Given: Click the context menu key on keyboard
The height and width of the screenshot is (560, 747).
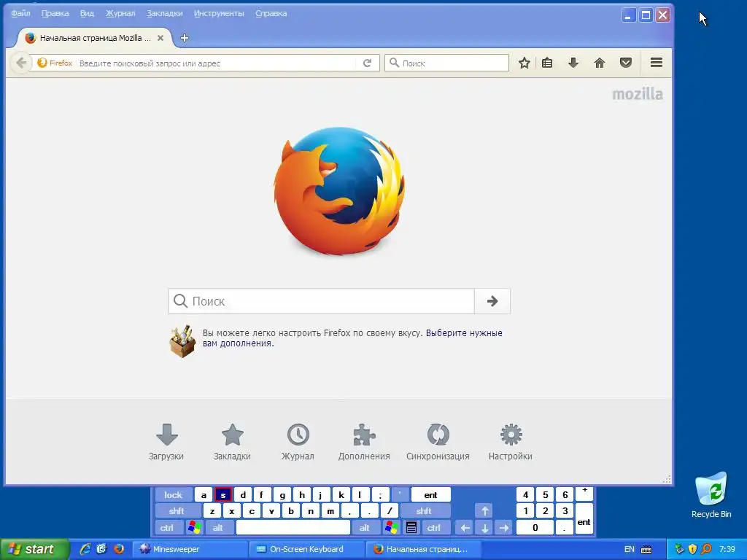Looking at the screenshot, I should tap(411, 528).
